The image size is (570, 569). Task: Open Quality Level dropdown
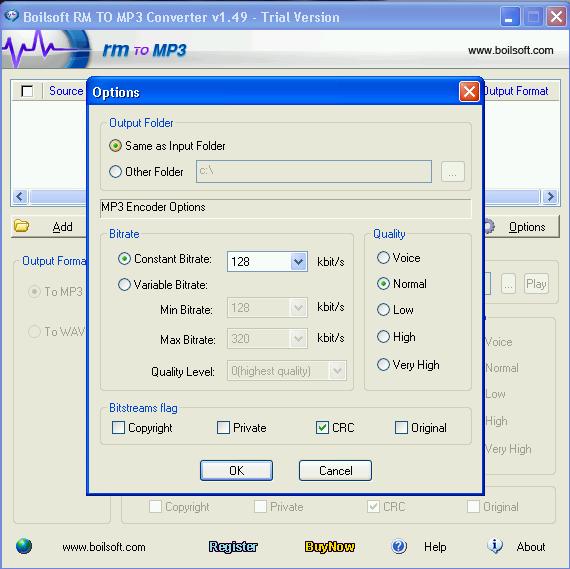(337, 370)
